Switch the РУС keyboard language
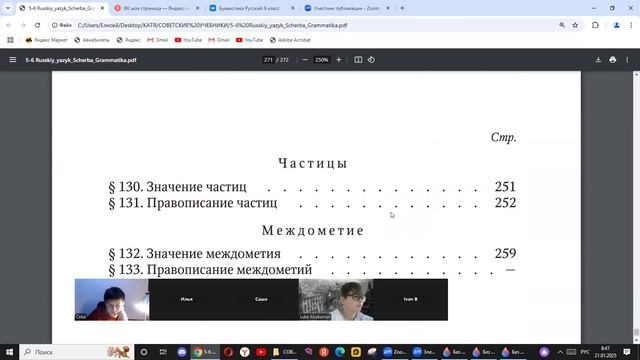Viewport: 640px width, 360px height. tap(585, 352)
